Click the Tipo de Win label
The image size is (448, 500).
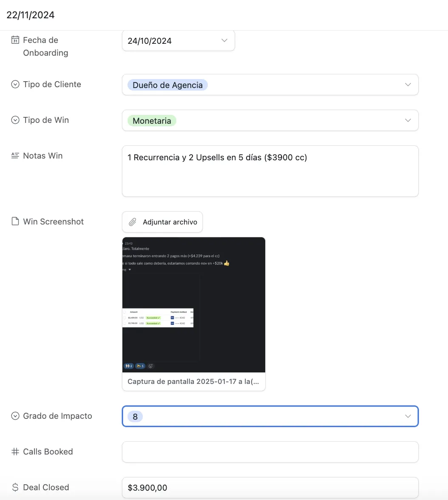point(46,120)
